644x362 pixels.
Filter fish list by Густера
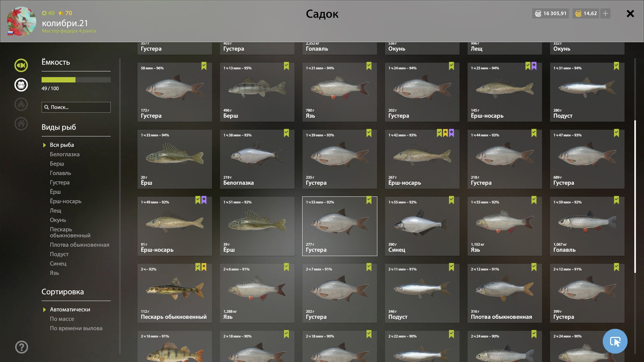[60, 182]
